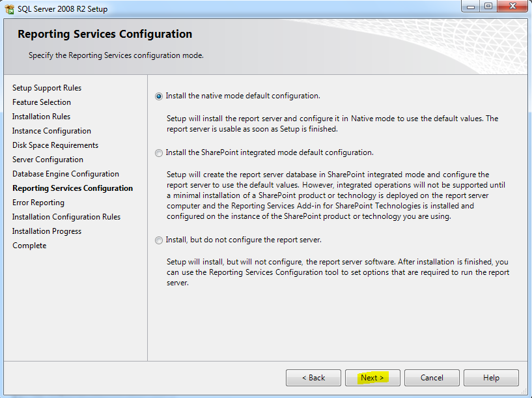
Task: Select the Database Engine Configuration step
Action: [x=66, y=174]
